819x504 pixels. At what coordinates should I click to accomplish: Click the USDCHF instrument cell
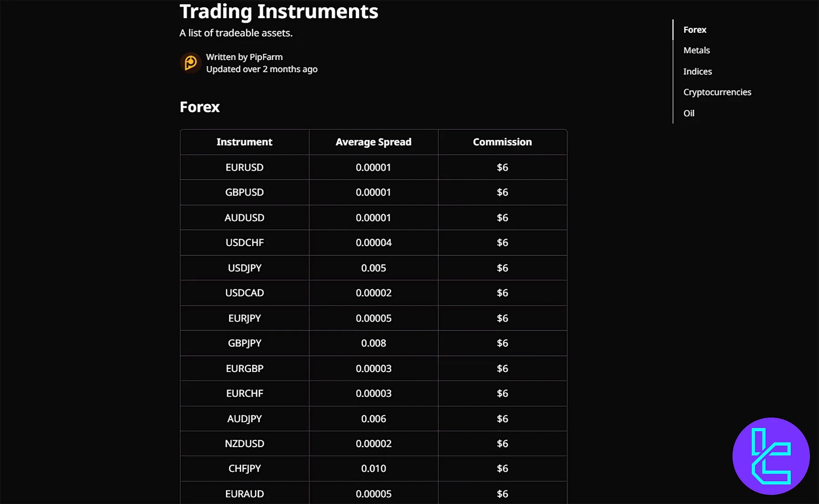coord(244,243)
